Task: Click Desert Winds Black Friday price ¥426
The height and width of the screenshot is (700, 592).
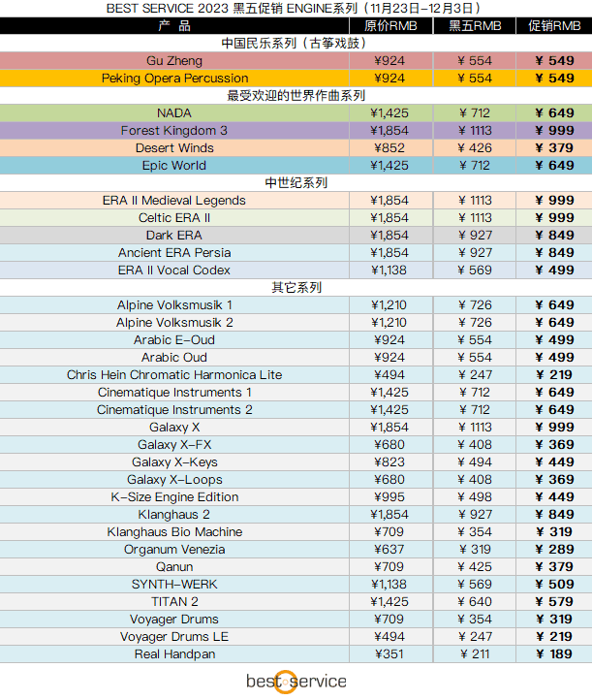Action: coord(475,147)
